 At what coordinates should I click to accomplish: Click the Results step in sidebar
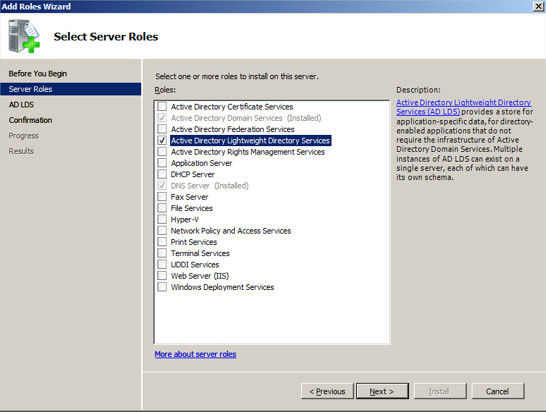(x=21, y=151)
